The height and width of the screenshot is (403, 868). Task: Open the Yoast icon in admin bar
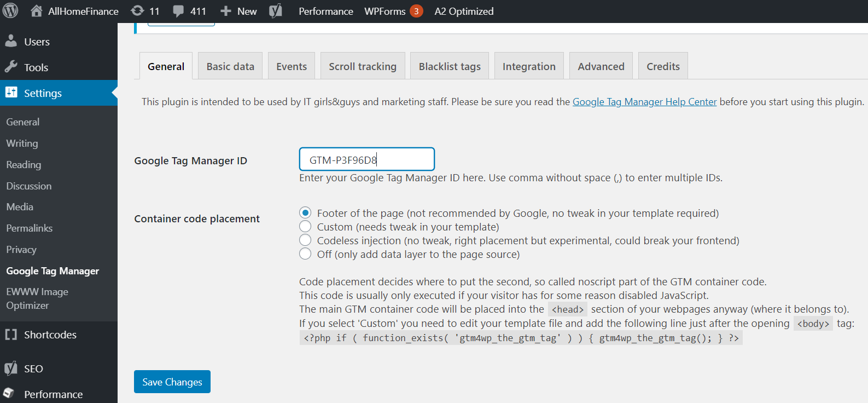(276, 11)
